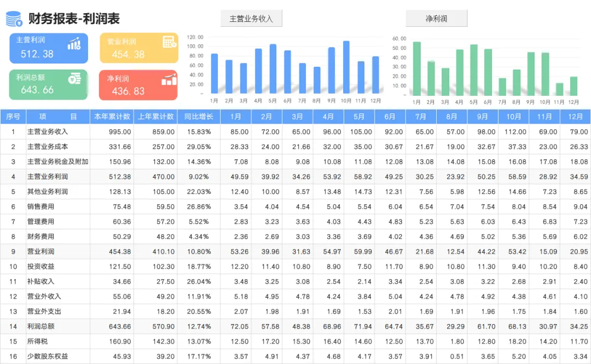
Task: Select the 利润总额 row label cell
Action: 40,326
